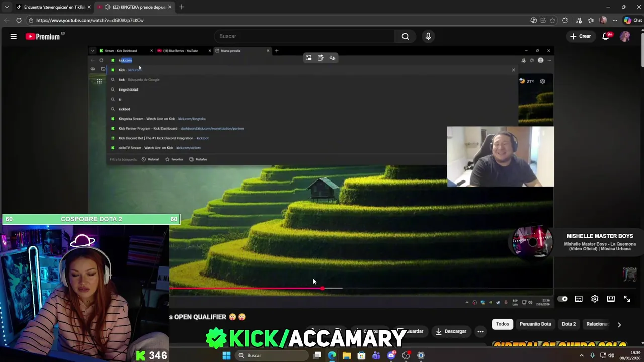Toggle subtitles in the video player

[579, 299]
